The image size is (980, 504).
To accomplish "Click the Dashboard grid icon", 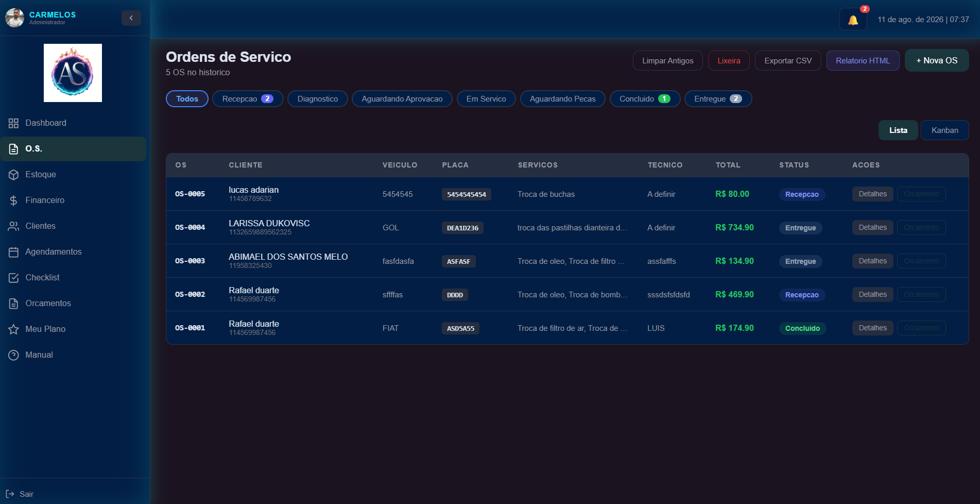I will 13,123.
